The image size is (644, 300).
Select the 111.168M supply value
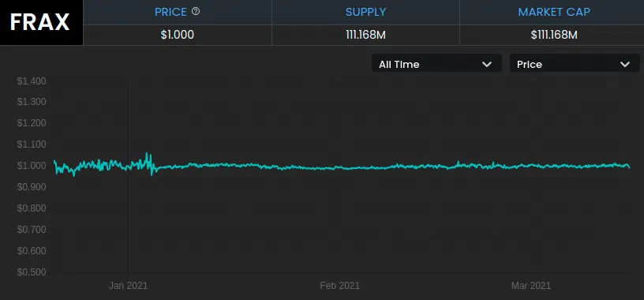tap(365, 35)
